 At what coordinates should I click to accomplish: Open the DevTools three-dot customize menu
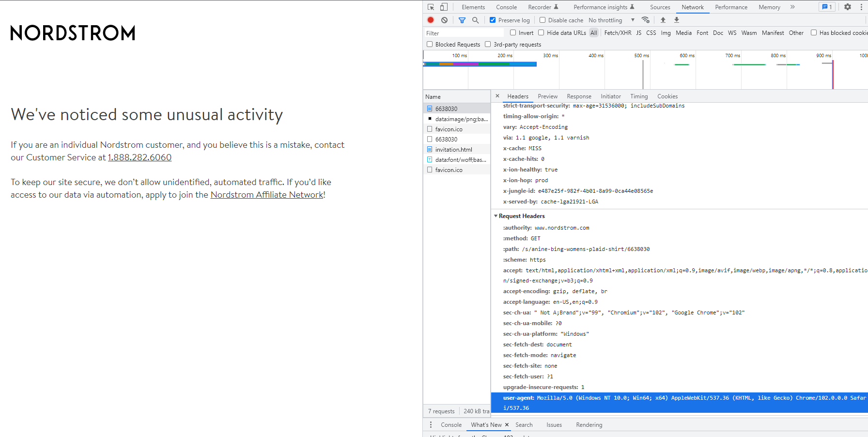pos(861,7)
